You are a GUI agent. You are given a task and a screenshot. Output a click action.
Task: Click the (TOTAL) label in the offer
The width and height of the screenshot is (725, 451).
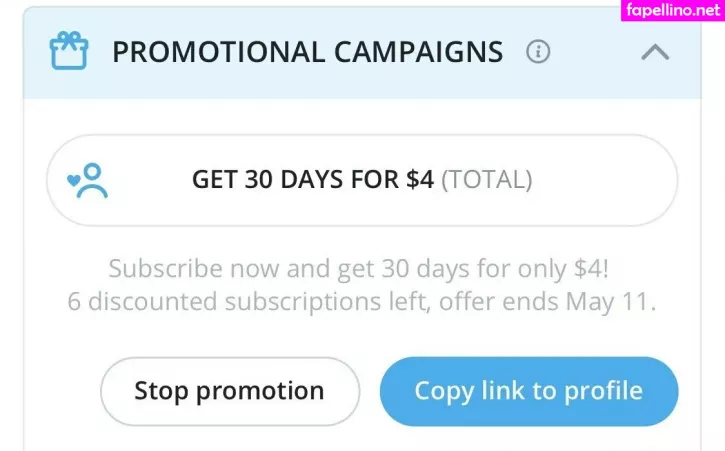(486, 180)
